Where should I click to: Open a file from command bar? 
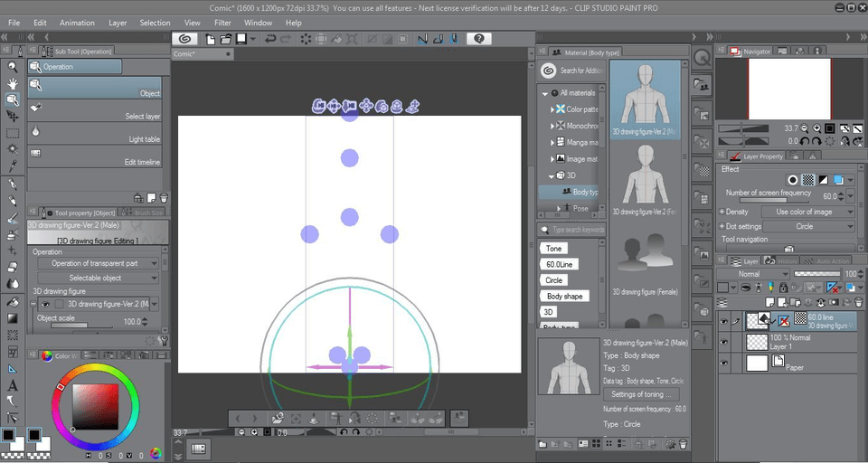(225, 39)
